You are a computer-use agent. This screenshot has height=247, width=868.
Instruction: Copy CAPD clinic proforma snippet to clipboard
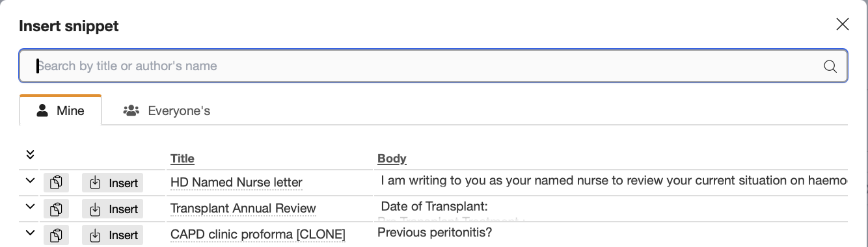(56, 235)
